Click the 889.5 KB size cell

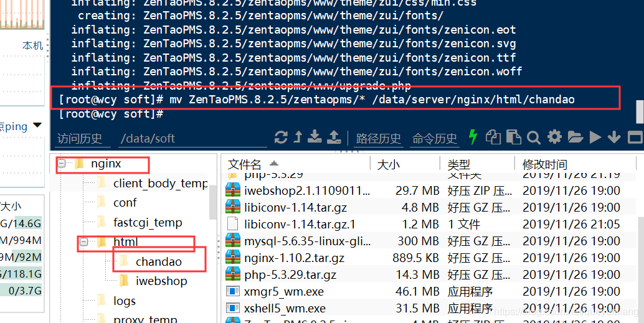tap(415, 258)
